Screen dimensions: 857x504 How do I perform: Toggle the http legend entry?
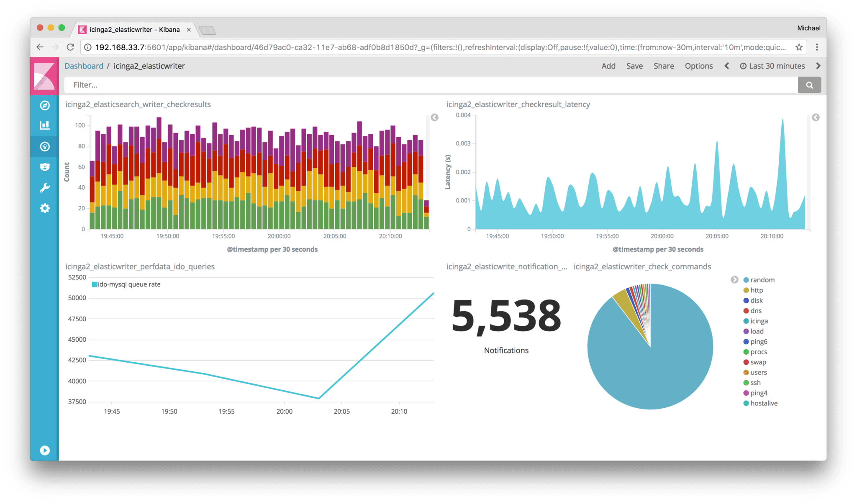point(757,290)
